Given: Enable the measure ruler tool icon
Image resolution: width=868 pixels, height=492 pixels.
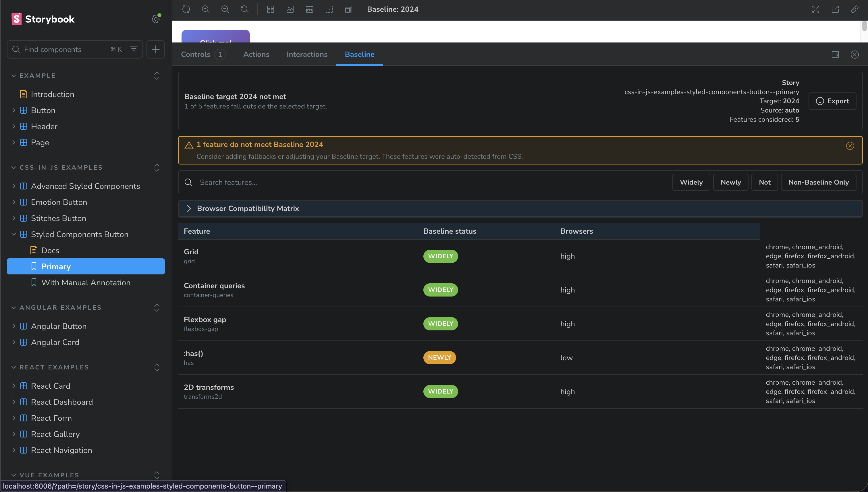Looking at the screenshot, I should [x=309, y=9].
